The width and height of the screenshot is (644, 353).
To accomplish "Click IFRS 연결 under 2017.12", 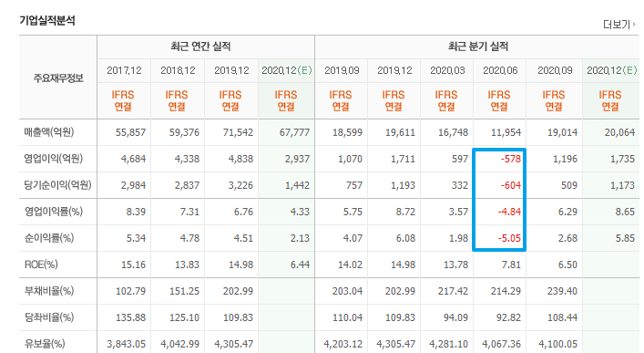I will (123, 101).
